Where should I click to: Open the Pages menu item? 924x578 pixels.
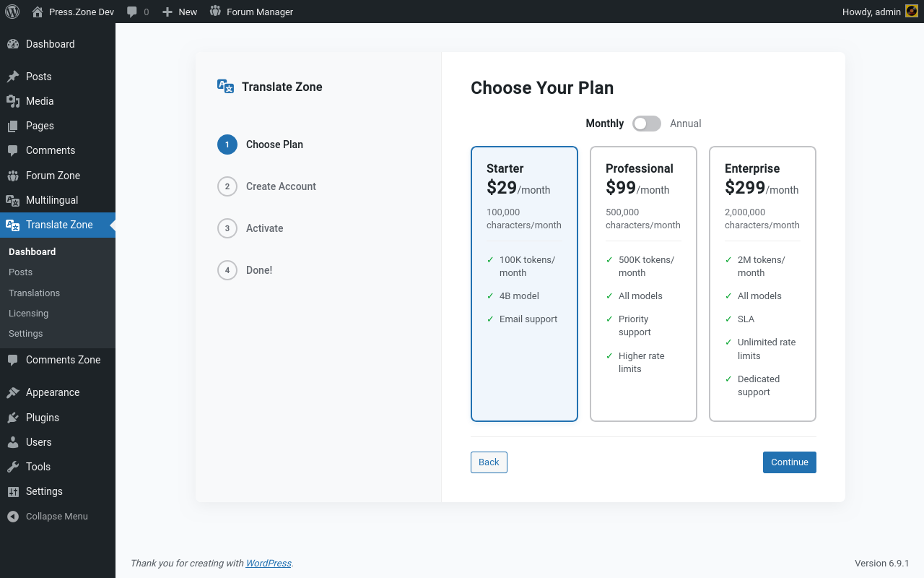pyautogui.click(x=58, y=126)
